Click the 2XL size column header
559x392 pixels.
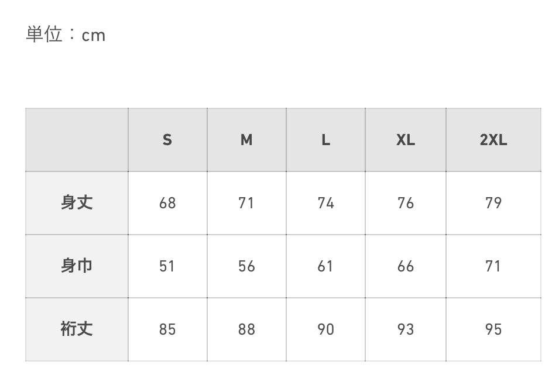tap(493, 140)
